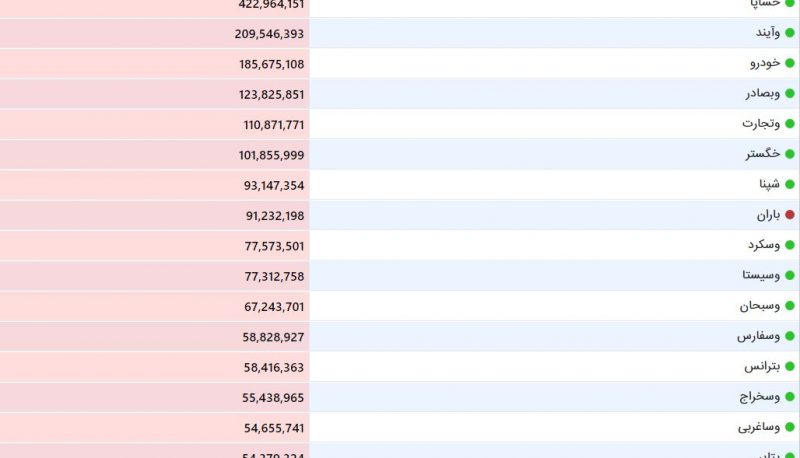Click the green status dot beside وآیند
The image size is (800, 458).
pos(790,33)
